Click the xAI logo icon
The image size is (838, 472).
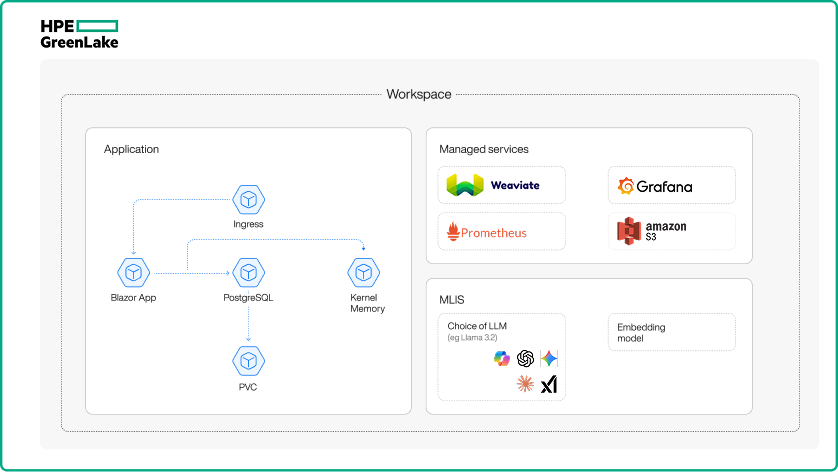549,385
